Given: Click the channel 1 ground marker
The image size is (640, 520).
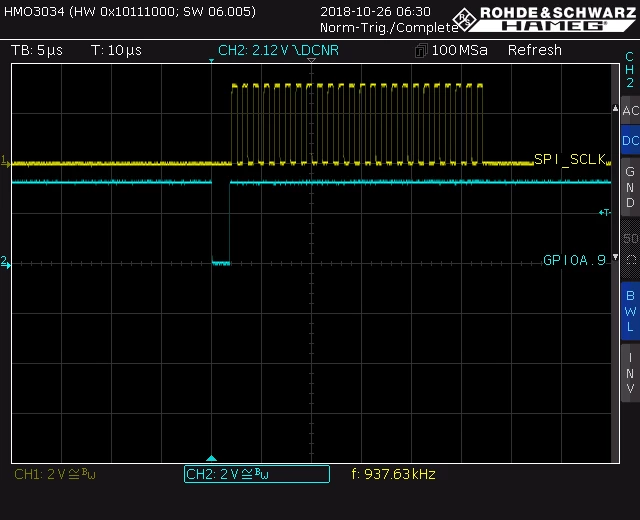Looking at the screenshot, I should pos(5,160).
